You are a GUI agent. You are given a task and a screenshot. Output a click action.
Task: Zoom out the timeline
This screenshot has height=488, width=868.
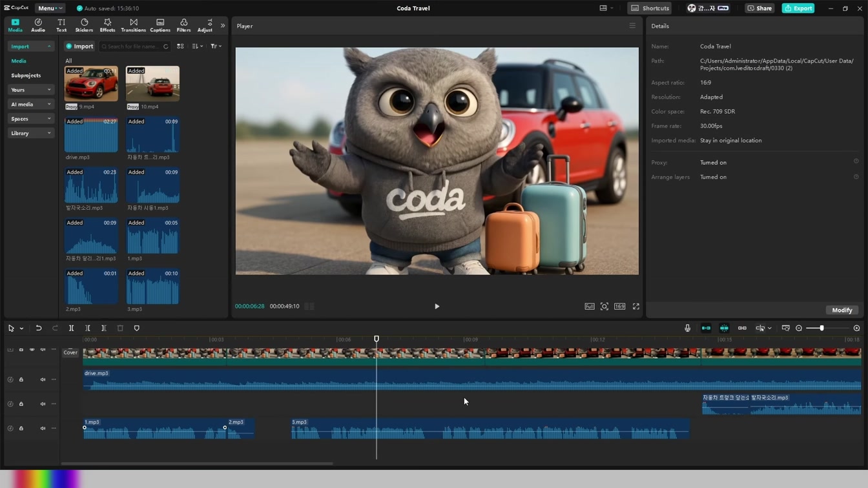tap(799, 329)
